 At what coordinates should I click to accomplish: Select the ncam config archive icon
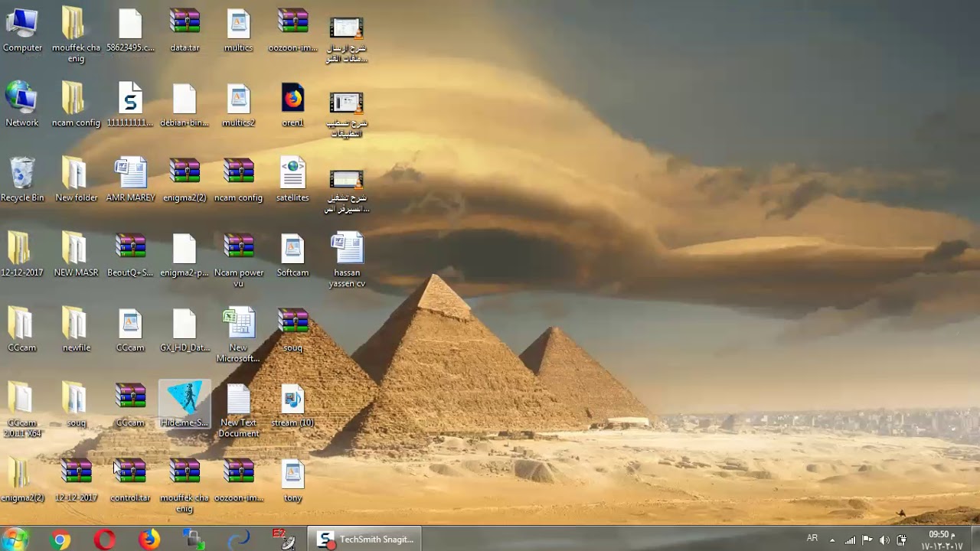click(x=238, y=181)
